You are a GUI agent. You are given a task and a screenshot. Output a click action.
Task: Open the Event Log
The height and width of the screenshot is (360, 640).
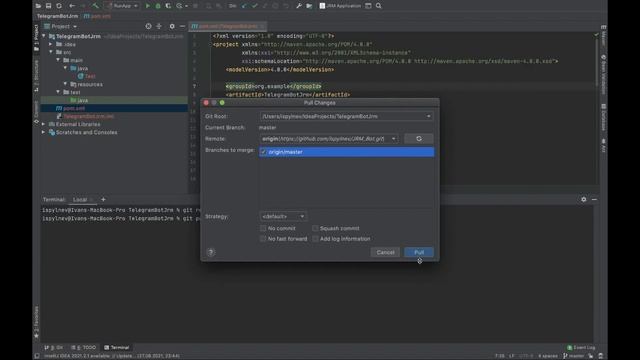[x=581, y=347]
